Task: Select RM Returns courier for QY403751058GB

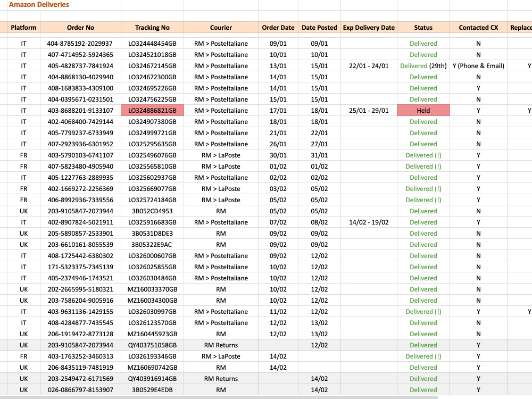Action: 221,345
